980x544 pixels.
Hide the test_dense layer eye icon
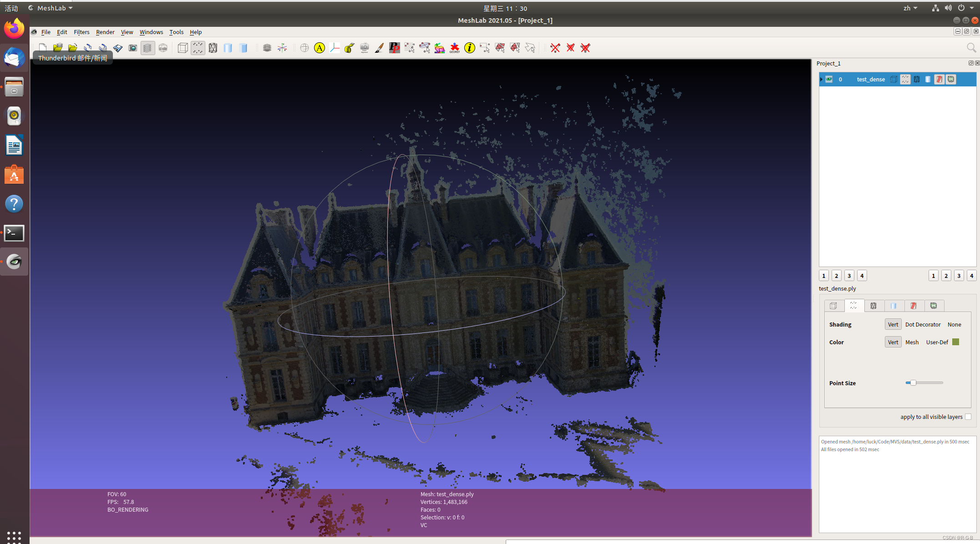coord(829,79)
